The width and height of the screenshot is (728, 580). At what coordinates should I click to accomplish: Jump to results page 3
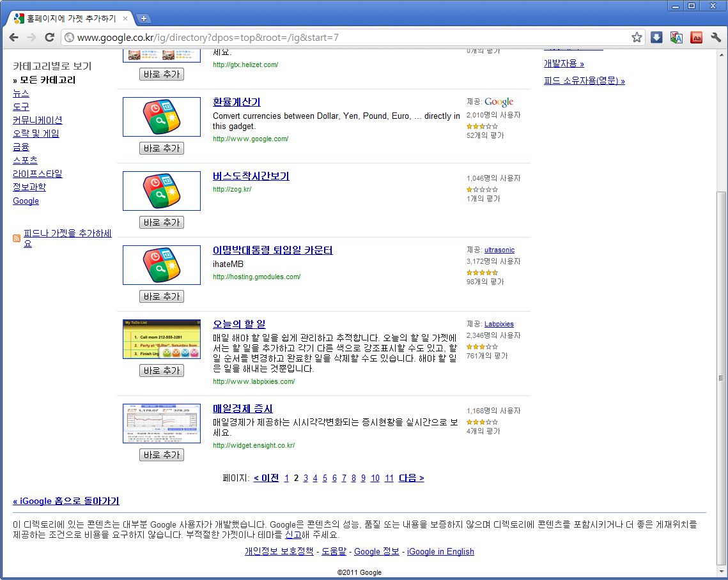point(306,478)
